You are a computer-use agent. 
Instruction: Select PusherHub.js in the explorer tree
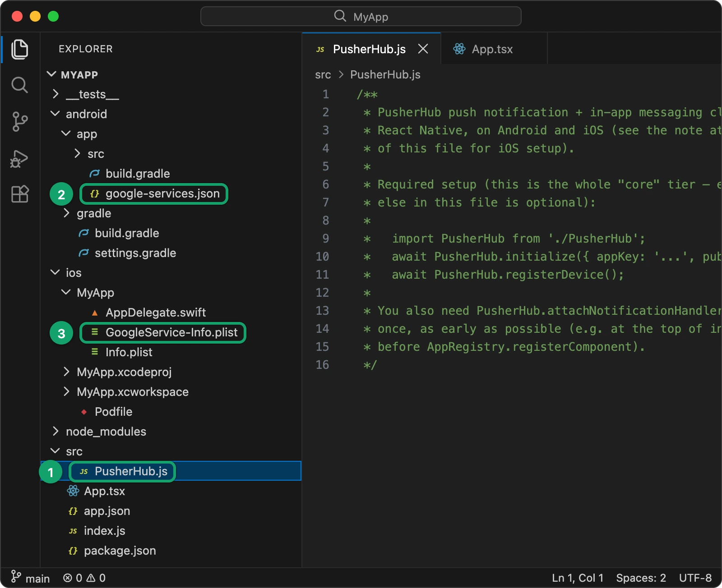(171, 471)
